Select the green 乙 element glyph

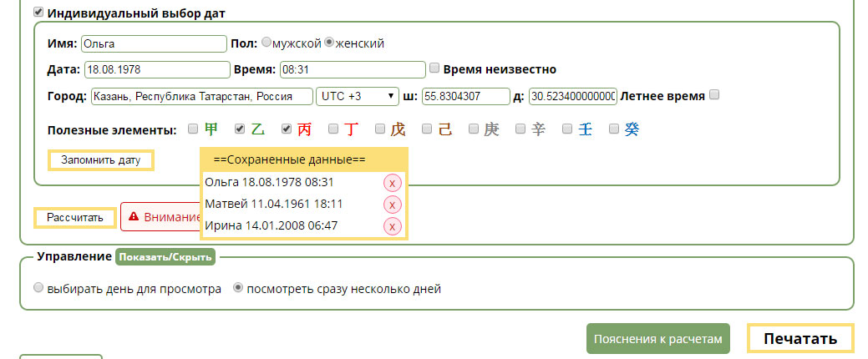click(x=258, y=129)
